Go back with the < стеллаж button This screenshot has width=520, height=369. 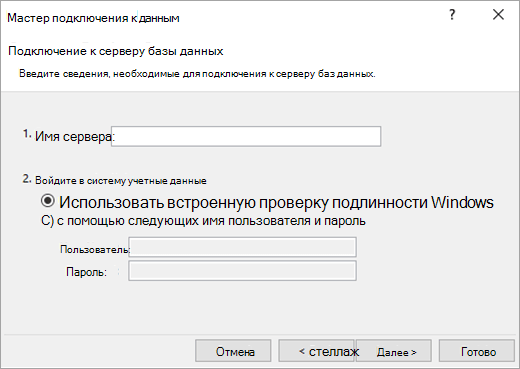click(x=317, y=351)
